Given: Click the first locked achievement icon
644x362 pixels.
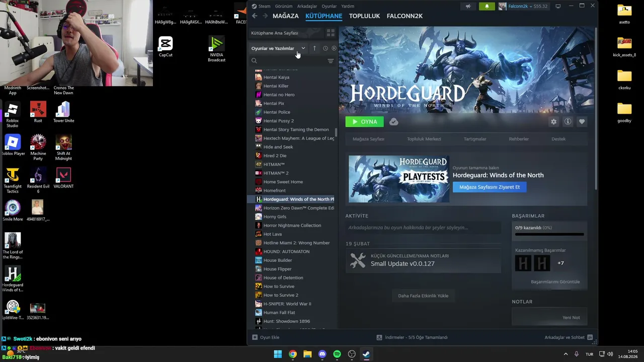Looking at the screenshot, I should [x=523, y=263].
